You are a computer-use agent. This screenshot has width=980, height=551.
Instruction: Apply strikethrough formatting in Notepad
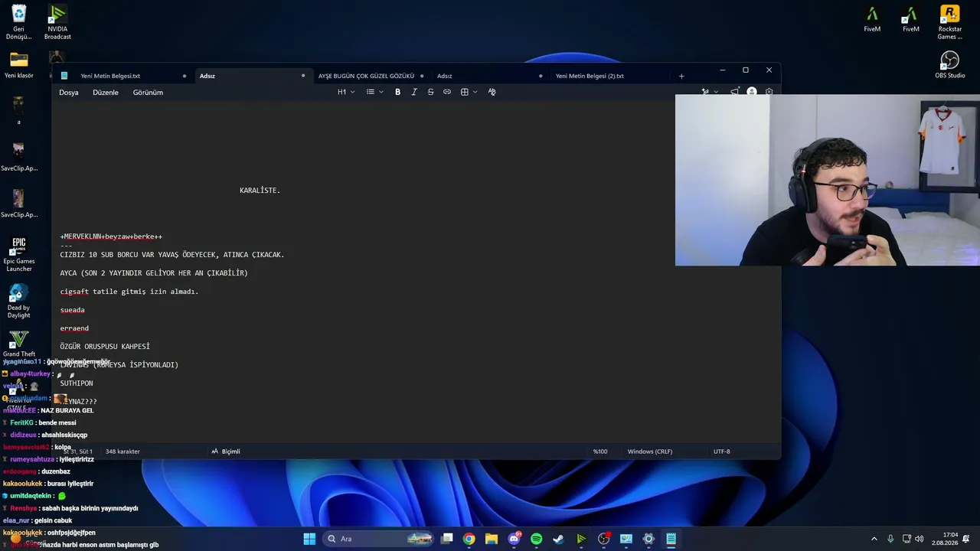click(430, 92)
